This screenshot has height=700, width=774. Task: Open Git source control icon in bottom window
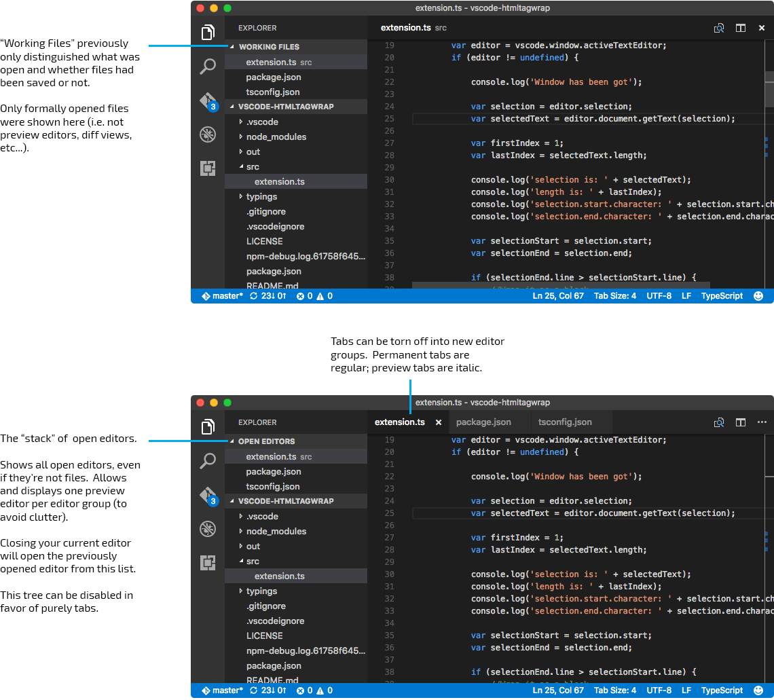click(209, 496)
